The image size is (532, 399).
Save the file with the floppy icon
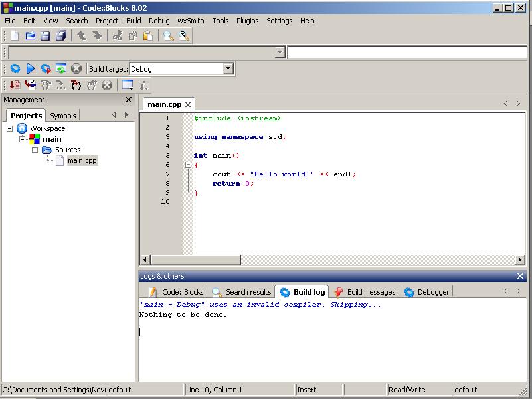point(45,36)
